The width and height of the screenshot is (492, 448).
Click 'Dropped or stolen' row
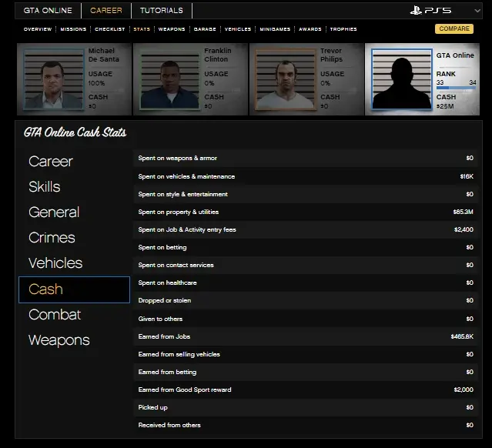tap(306, 300)
